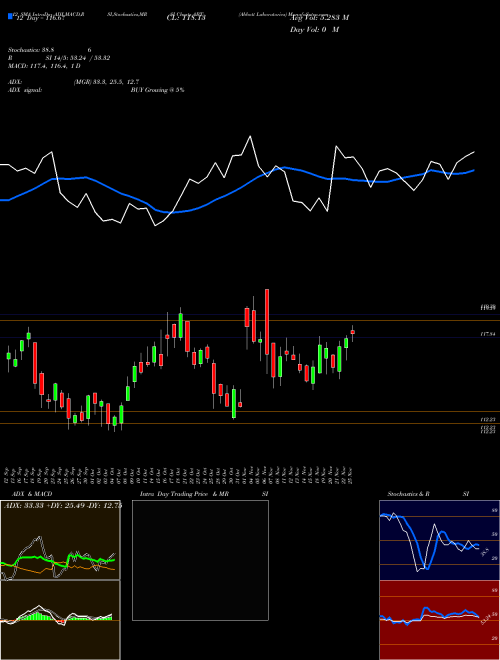Click the 'Intra Day Trading Price & MRSI' title

click(x=204, y=494)
